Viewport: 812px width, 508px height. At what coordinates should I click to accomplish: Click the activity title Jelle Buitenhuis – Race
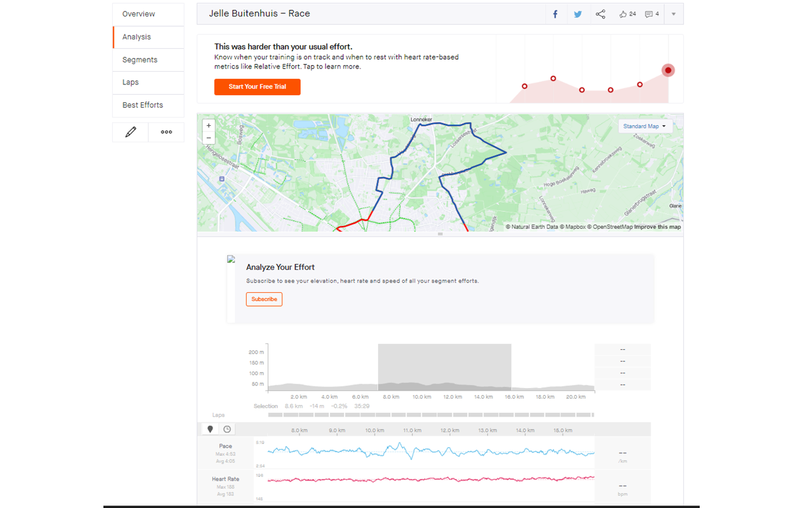click(259, 13)
